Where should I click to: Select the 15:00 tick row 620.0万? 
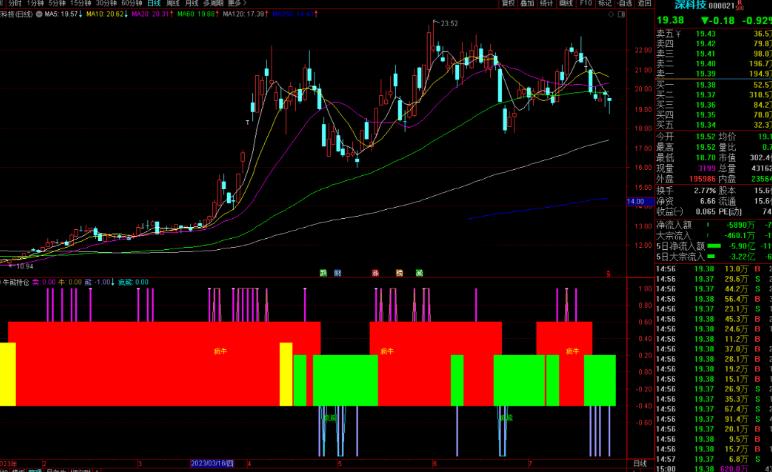click(714, 469)
